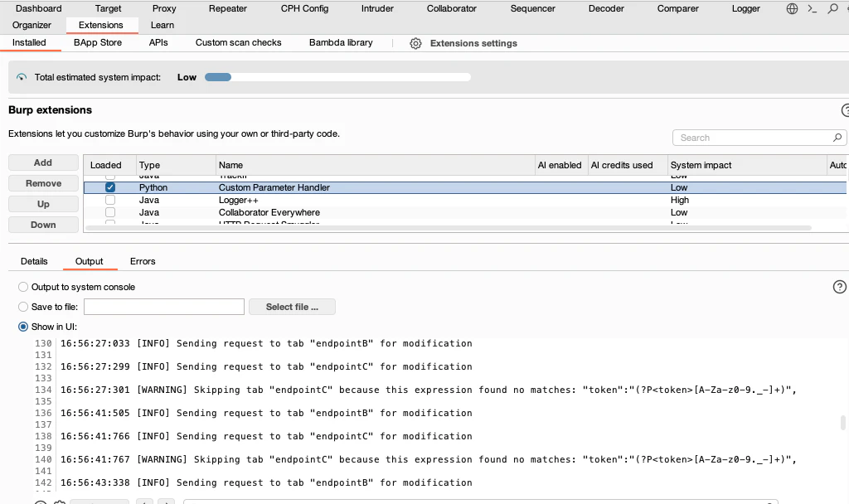Move the extension with the Down button

[43, 225]
